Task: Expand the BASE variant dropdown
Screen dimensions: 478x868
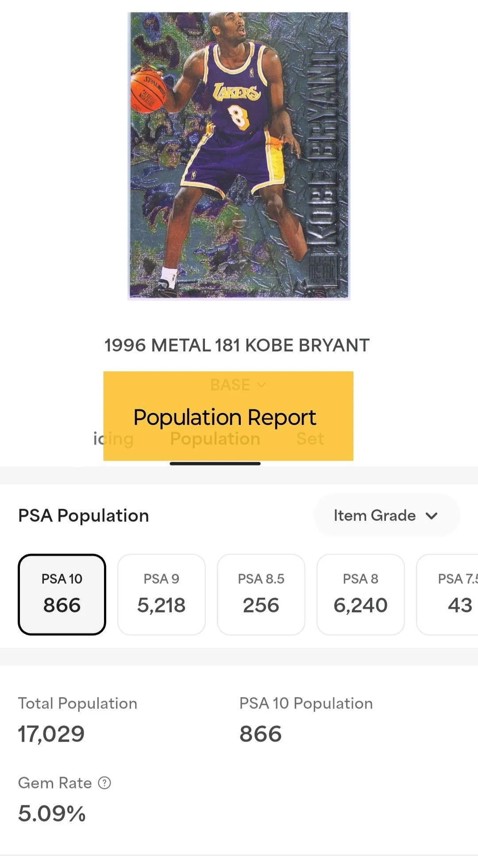Action: [x=238, y=385]
